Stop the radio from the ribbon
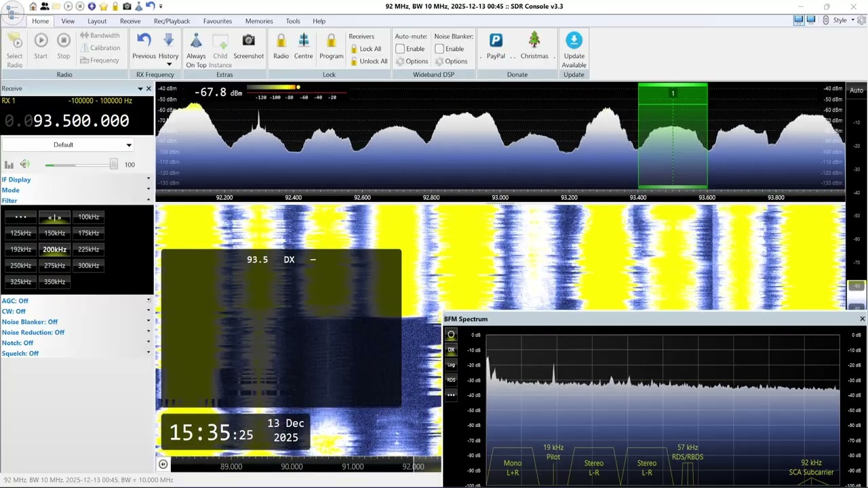Viewport: 868px width, 488px height. (63, 47)
